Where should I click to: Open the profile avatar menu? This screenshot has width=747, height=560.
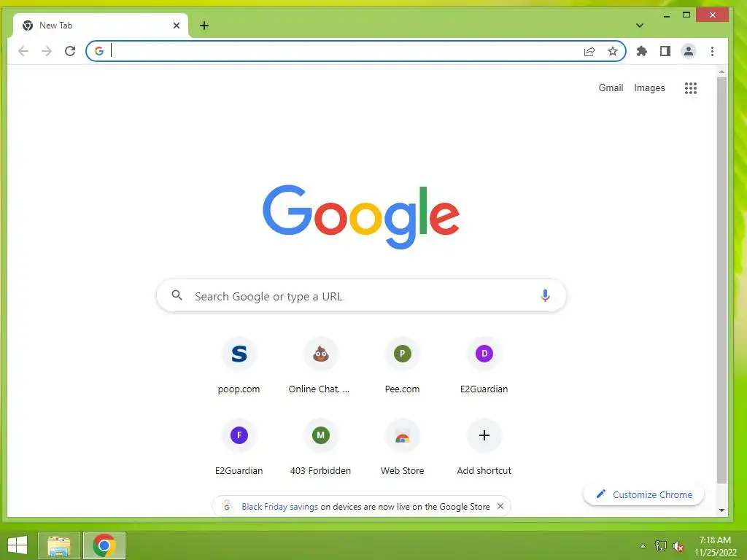689,51
